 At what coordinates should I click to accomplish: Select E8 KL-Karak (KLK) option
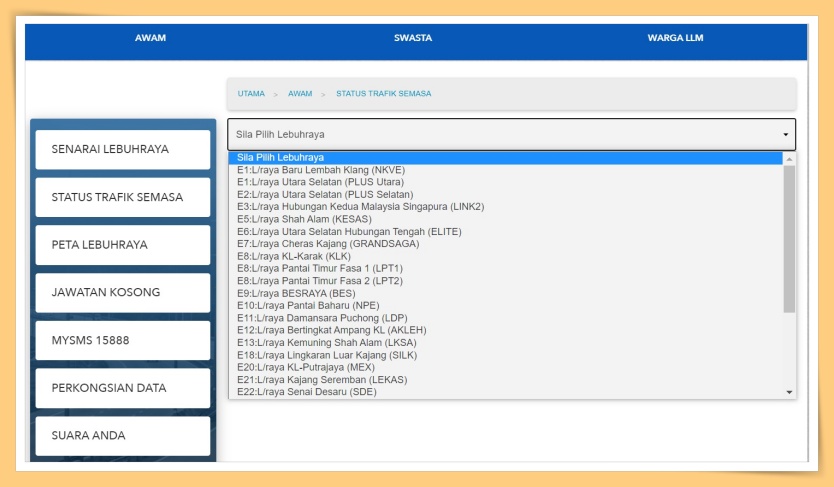point(505,256)
